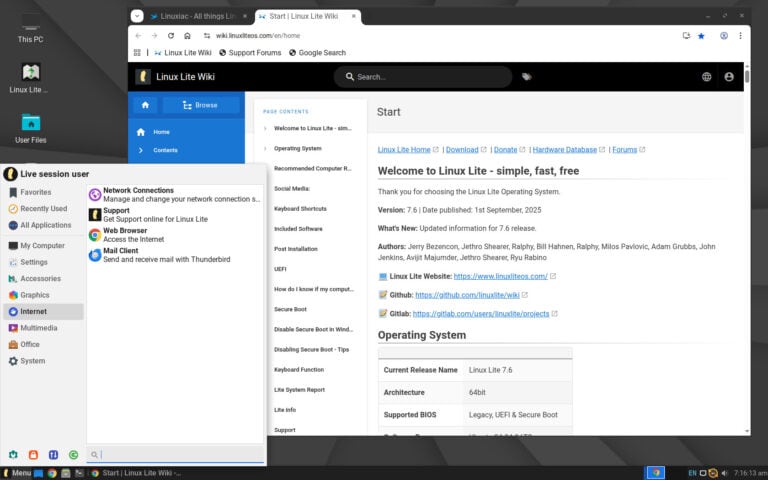The height and width of the screenshot is (480, 768).
Task: Focus the wiki Search field
Action: (x=425, y=77)
